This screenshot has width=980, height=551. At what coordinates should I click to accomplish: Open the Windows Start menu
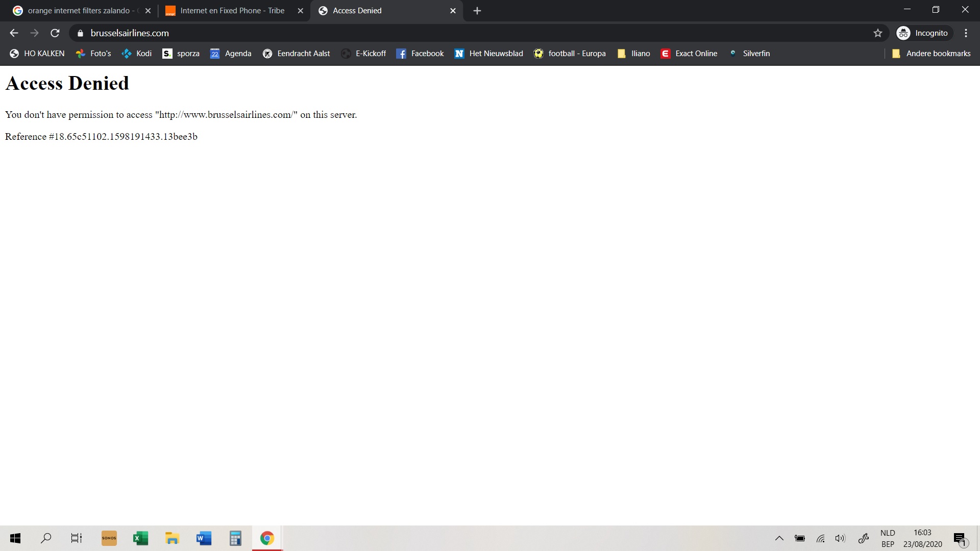point(15,538)
